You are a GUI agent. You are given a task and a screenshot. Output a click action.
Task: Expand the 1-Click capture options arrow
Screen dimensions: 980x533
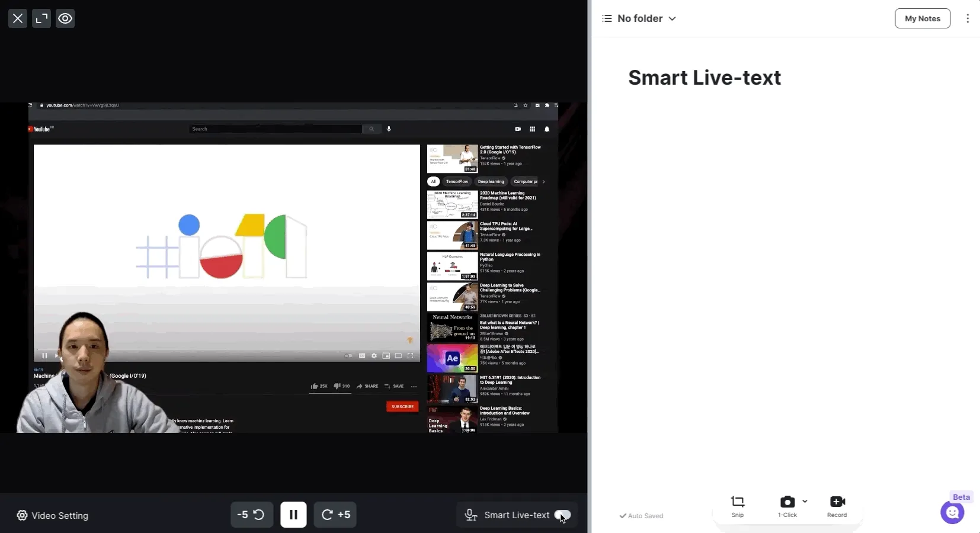pyautogui.click(x=805, y=502)
